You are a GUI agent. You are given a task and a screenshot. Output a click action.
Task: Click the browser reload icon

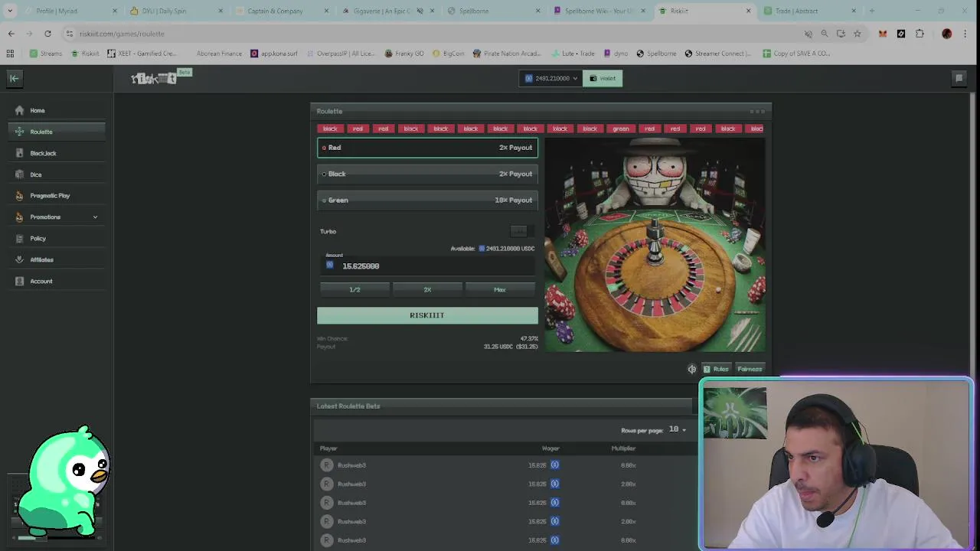[47, 34]
